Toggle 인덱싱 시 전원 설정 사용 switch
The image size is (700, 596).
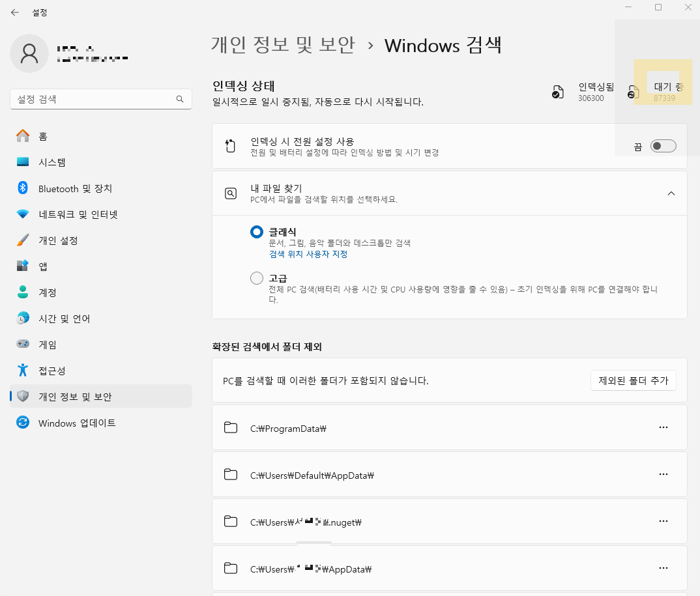point(664,146)
